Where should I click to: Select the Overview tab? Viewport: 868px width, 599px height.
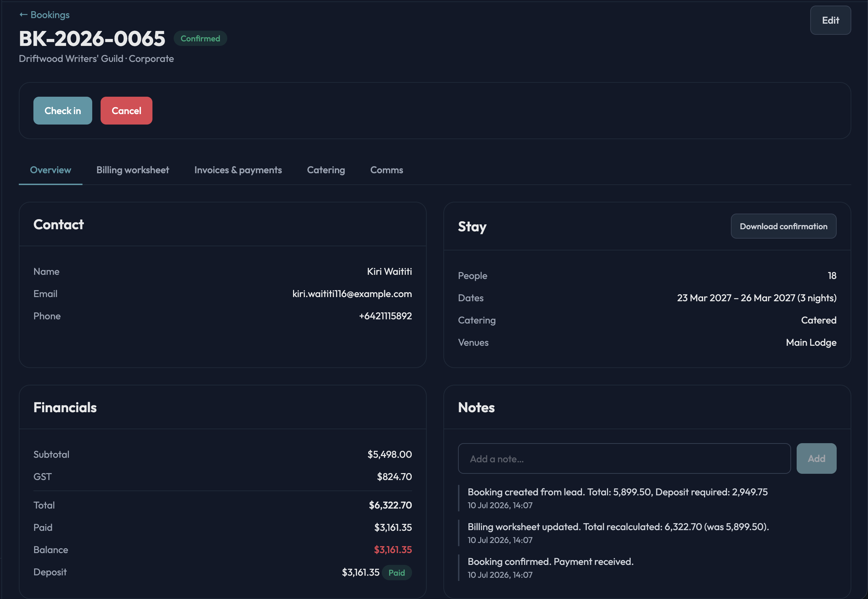tap(50, 170)
